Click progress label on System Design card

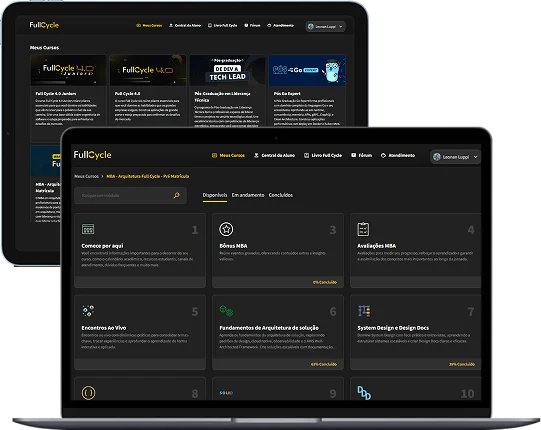click(x=462, y=364)
